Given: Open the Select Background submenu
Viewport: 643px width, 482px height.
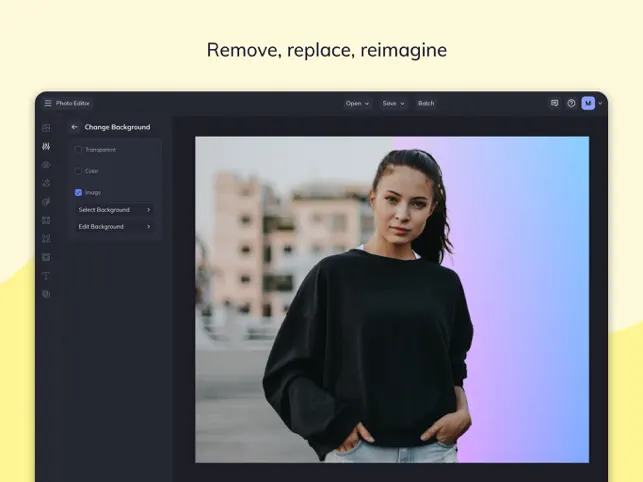Looking at the screenshot, I should tap(114, 210).
